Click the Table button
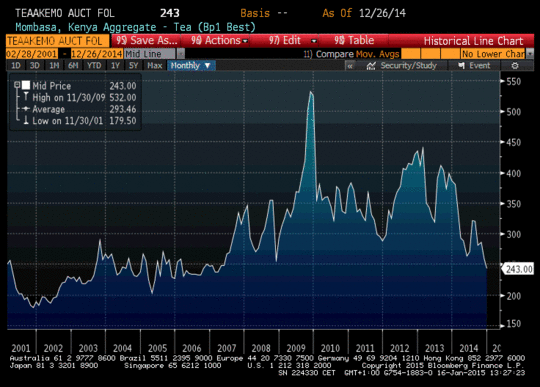The height and width of the screenshot is (387, 540). (x=354, y=41)
